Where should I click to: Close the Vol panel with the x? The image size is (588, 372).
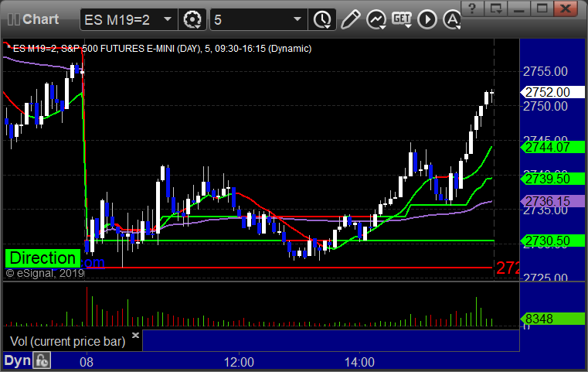pyautogui.click(x=135, y=336)
